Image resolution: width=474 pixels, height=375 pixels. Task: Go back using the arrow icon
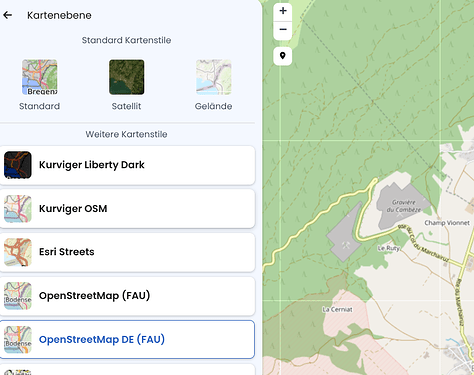pyautogui.click(x=8, y=15)
